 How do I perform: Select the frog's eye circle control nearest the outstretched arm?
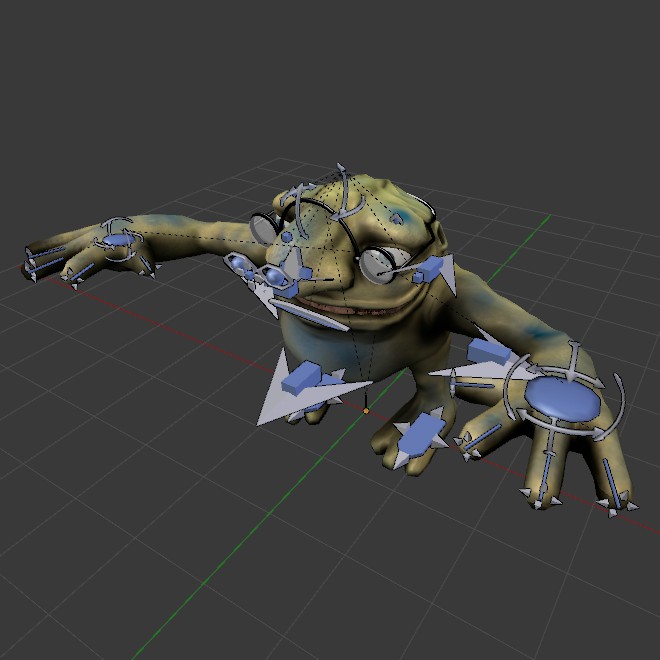262,228
